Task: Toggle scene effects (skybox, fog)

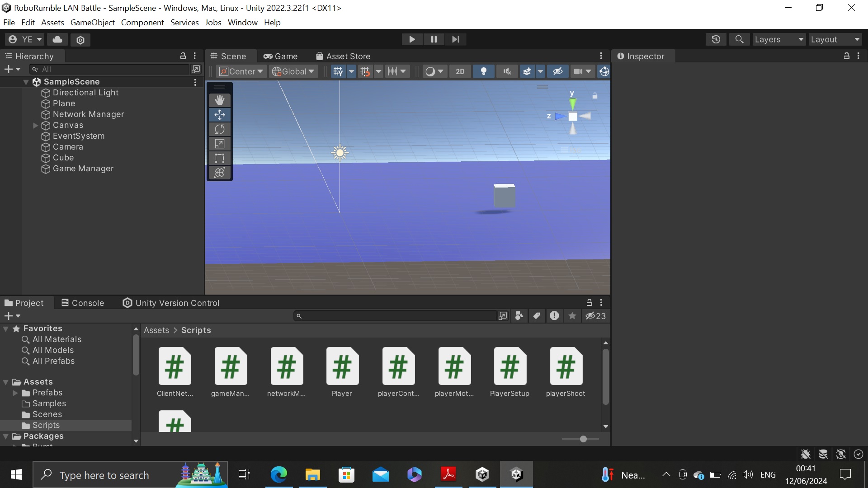Action: [x=527, y=71]
